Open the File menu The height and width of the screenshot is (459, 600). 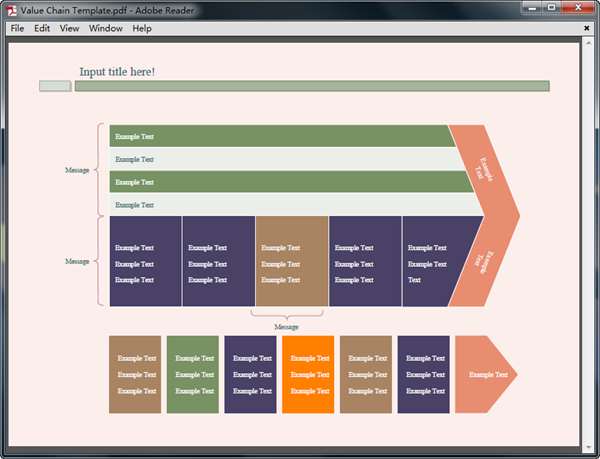17,28
